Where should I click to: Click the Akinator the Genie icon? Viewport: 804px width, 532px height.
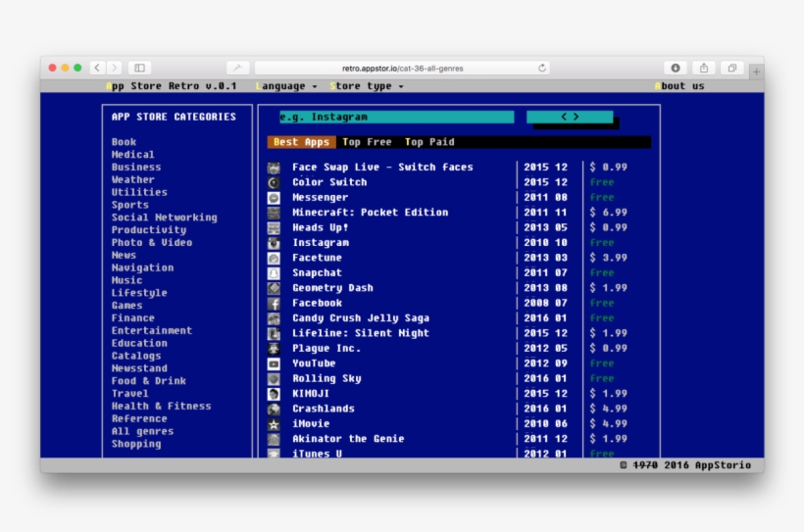point(274,440)
